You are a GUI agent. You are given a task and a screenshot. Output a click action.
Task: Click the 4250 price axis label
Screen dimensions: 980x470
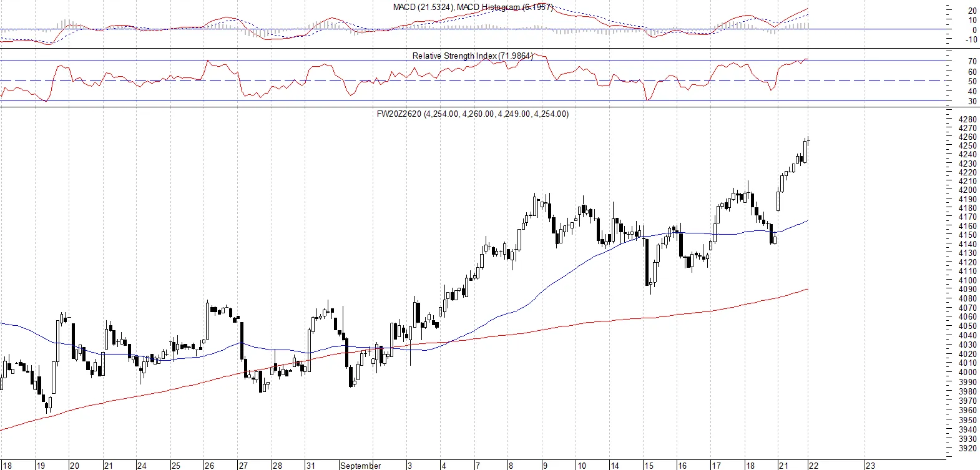point(968,146)
